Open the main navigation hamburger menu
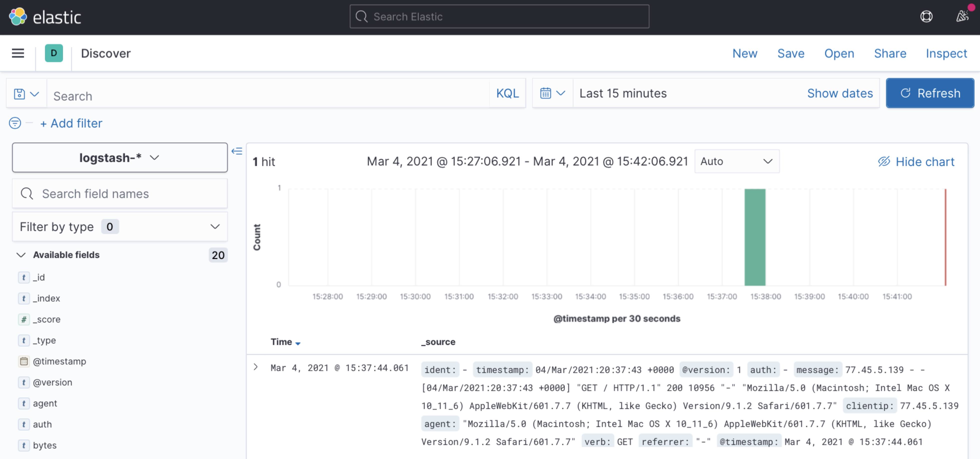 pyautogui.click(x=18, y=53)
